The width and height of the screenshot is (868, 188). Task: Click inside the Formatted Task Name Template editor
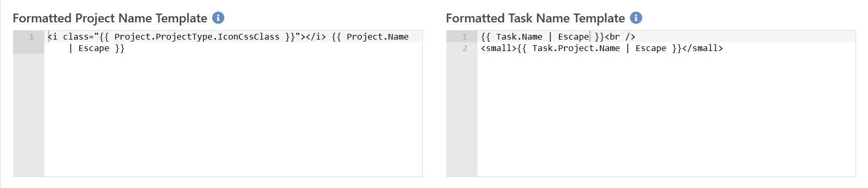[x=666, y=104]
